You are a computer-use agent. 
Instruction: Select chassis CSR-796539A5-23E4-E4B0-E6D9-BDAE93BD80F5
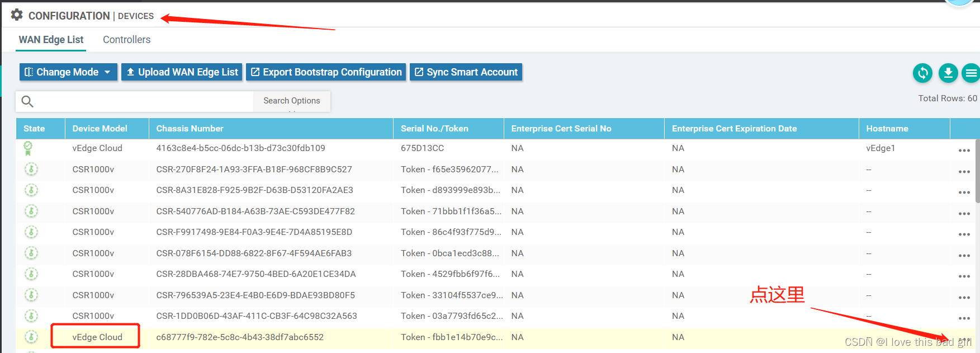tap(255, 295)
